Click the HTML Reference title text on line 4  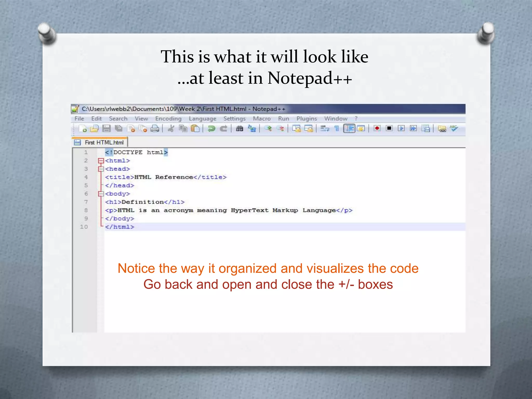(x=164, y=177)
